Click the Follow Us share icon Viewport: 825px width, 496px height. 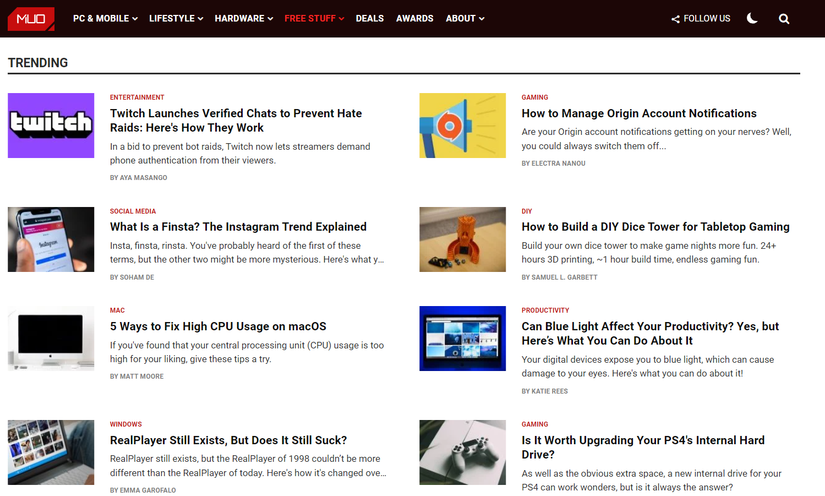pos(676,19)
